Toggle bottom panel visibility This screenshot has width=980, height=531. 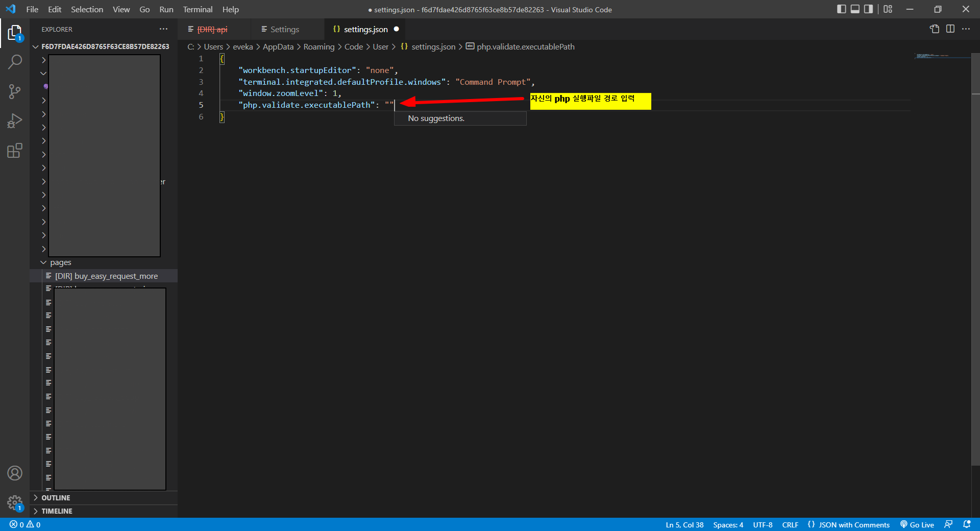(x=854, y=9)
